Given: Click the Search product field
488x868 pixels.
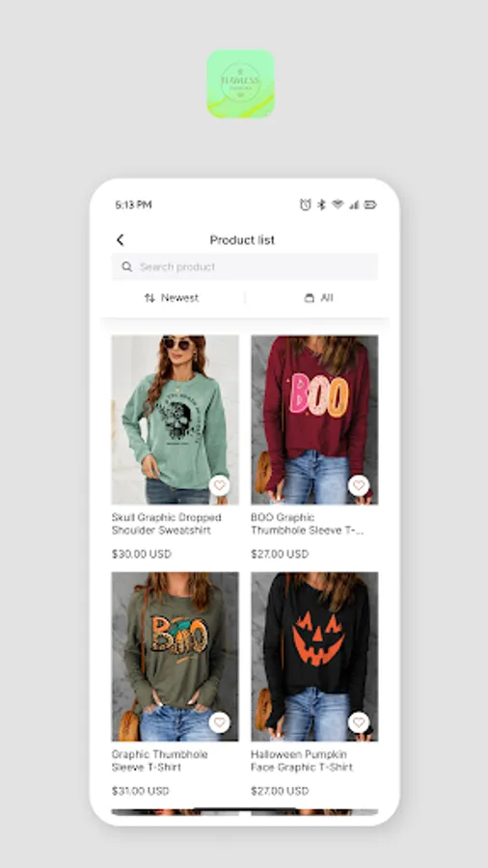Looking at the screenshot, I should point(245,267).
